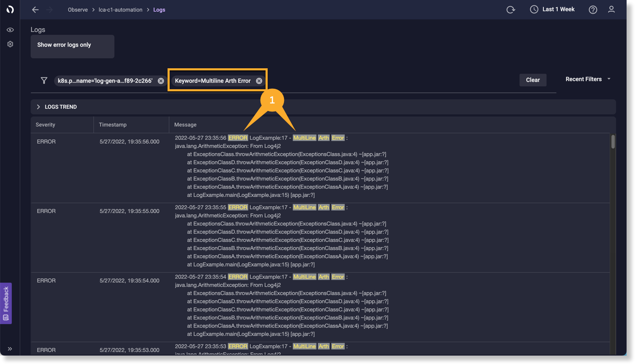
Task: Click the clock icon beside Last 1 Week
Action: coord(534,9)
